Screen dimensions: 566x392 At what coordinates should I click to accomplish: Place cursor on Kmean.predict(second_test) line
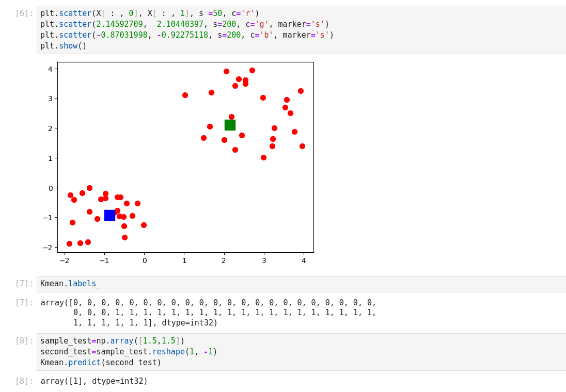click(101, 363)
